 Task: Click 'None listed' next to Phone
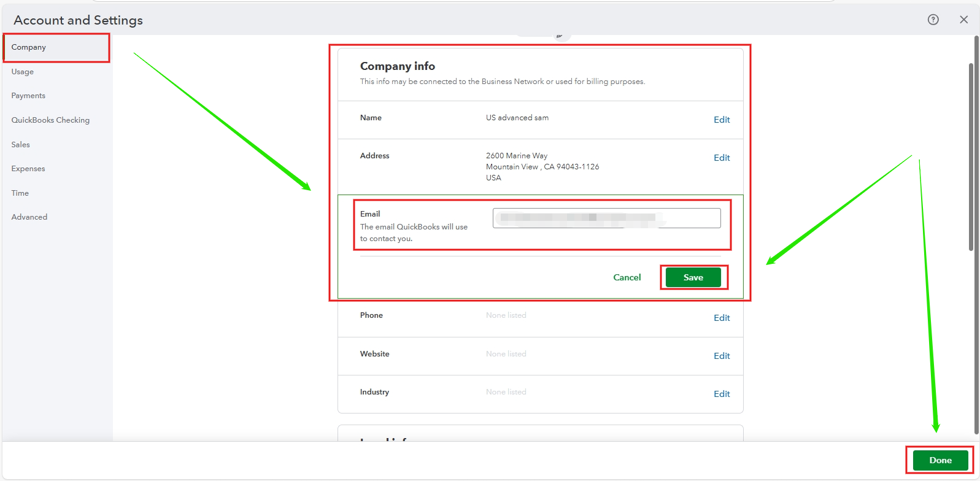(506, 315)
